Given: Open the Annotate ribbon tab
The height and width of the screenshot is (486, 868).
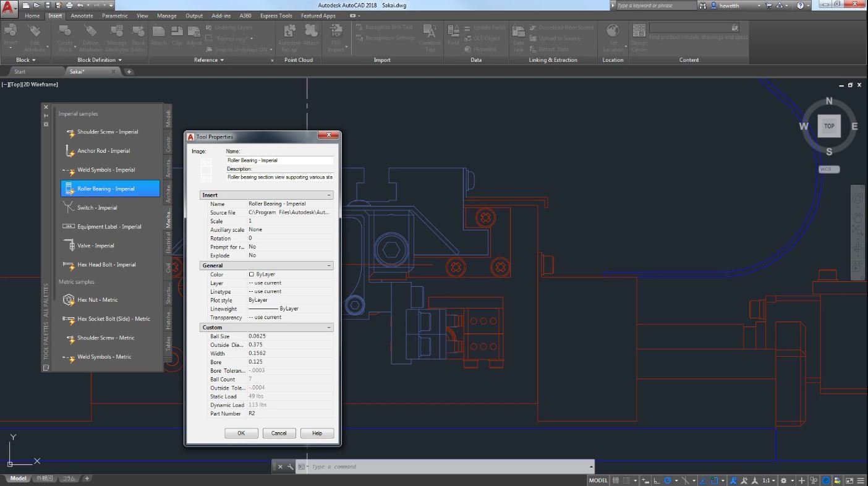Looking at the screenshot, I should click(81, 15).
